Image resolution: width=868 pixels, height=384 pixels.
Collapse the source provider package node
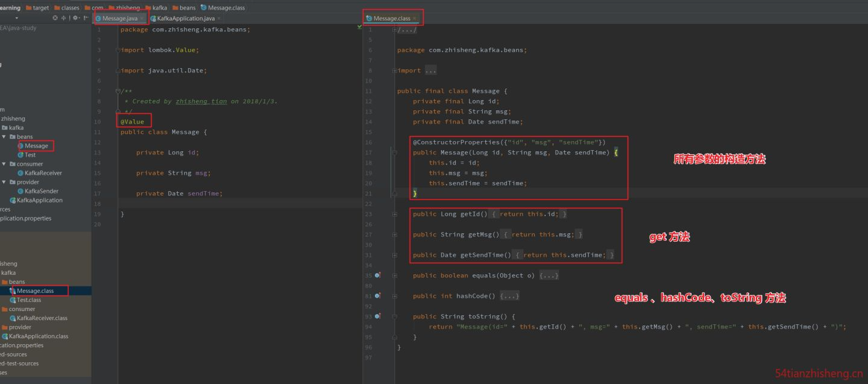[4, 182]
